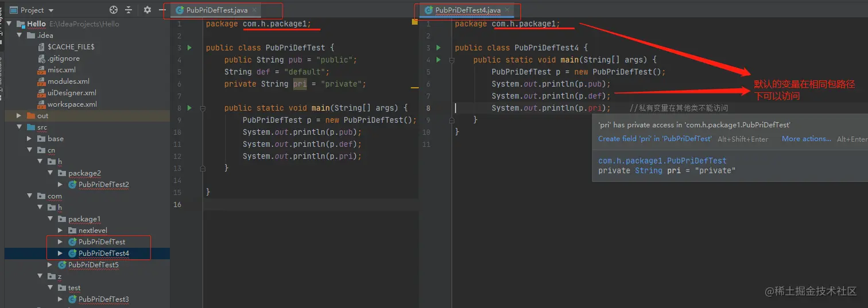Click the orange out folder icon
The height and width of the screenshot is (308, 868).
click(31, 116)
